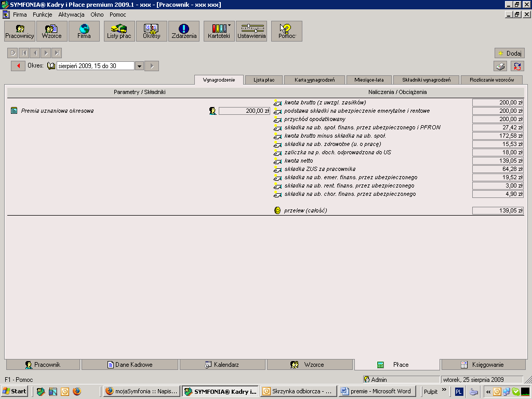Open the Pomoc toolbar icon
The height and width of the screenshot is (399, 532).
click(x=287, y=31)
